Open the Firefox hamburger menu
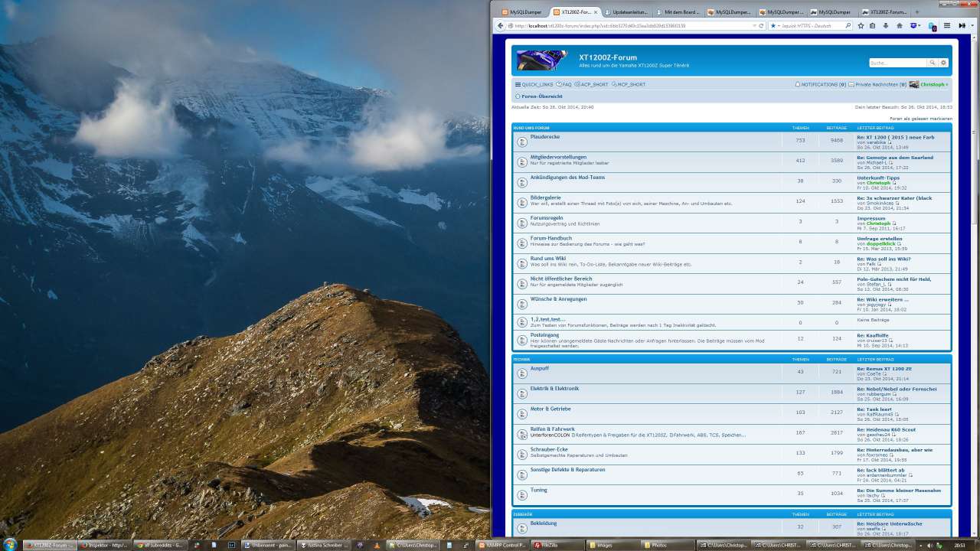 click(947, 25)
